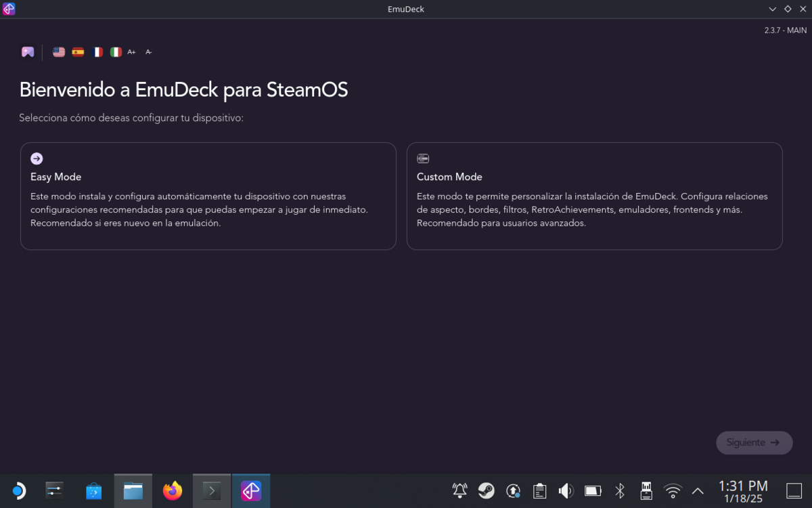Viewport: 812px width, 508px height.
Task: Switch language to English via US flag
Action: pyautogui.click(x=59, y=52)
